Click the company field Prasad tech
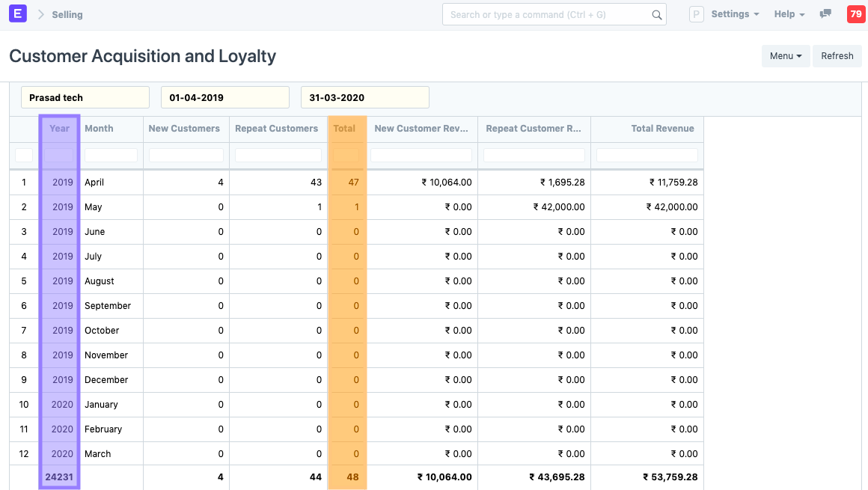The height and width of the screenshot is (490, 868). [85, 97]
